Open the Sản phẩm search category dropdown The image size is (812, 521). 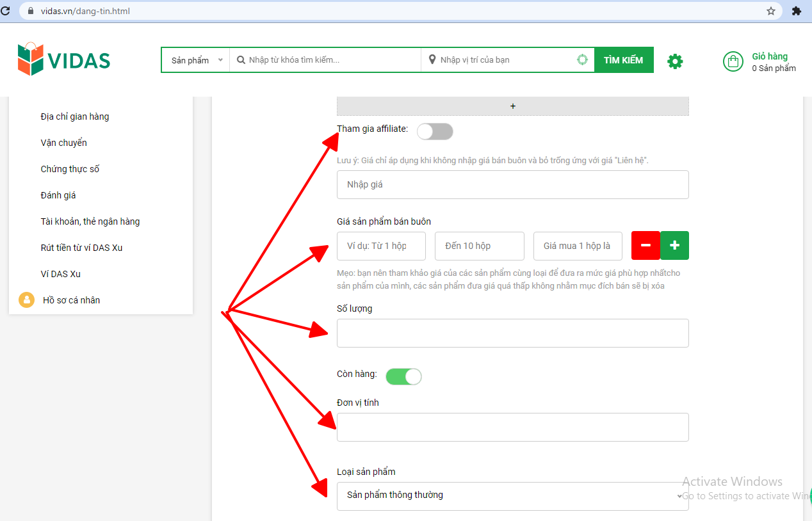pyautogui.click(x=196, y=60)
